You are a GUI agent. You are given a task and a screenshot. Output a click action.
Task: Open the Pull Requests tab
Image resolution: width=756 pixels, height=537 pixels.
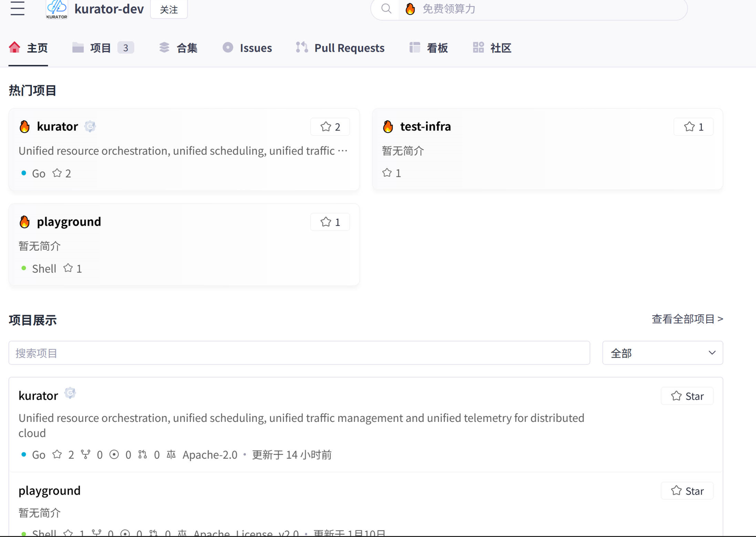tap(340, 48)
